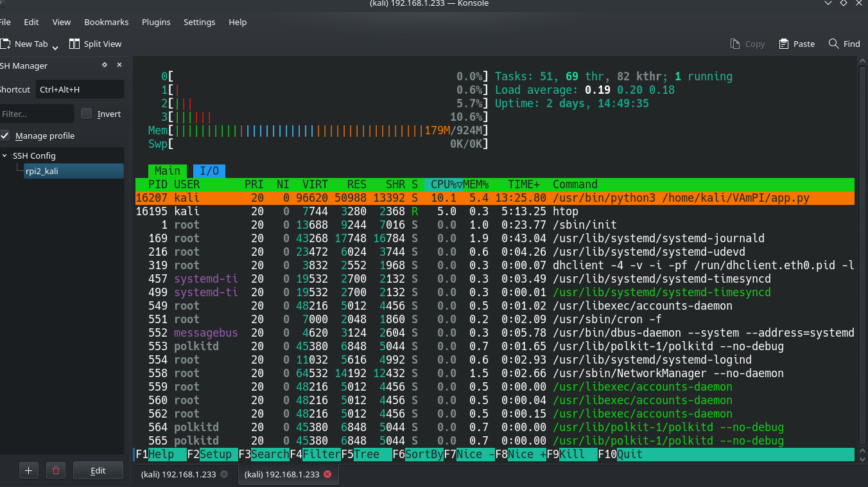Click the Paste toolbar icon
Image resolution: width=868 pixels, height=487 pixels.
[x=797, y=44]
